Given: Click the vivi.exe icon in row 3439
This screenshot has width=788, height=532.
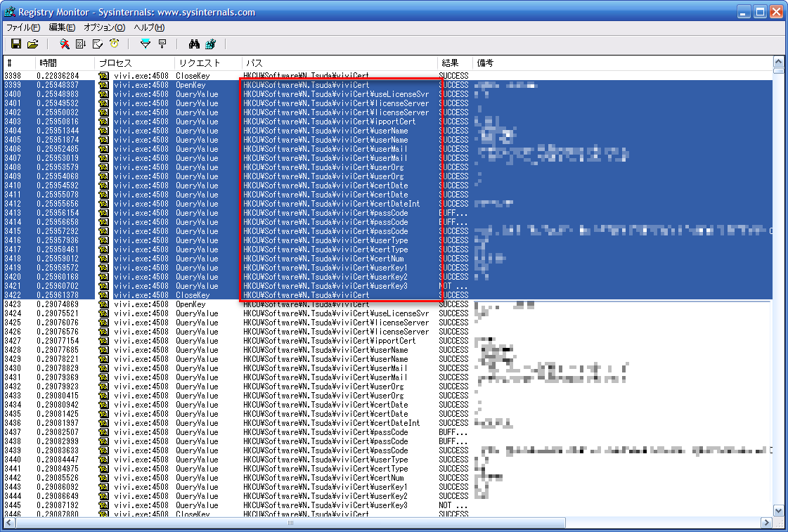Looking at the screenshot, I should pyautogui.click(x=104, y=450).
